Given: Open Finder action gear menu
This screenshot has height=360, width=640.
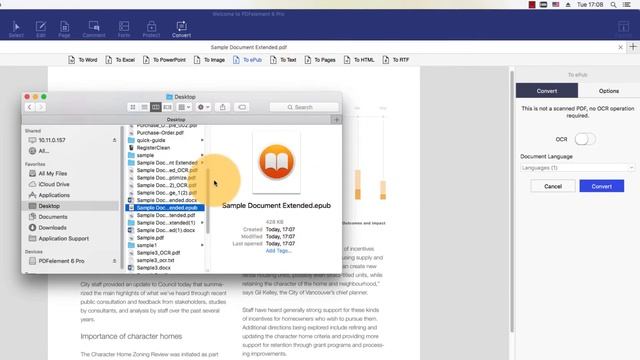Looking at the screenshot, I should [x=203, y=107].
